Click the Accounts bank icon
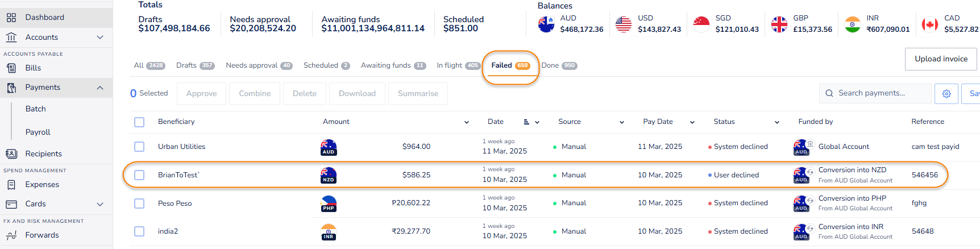 coord(11,38)
